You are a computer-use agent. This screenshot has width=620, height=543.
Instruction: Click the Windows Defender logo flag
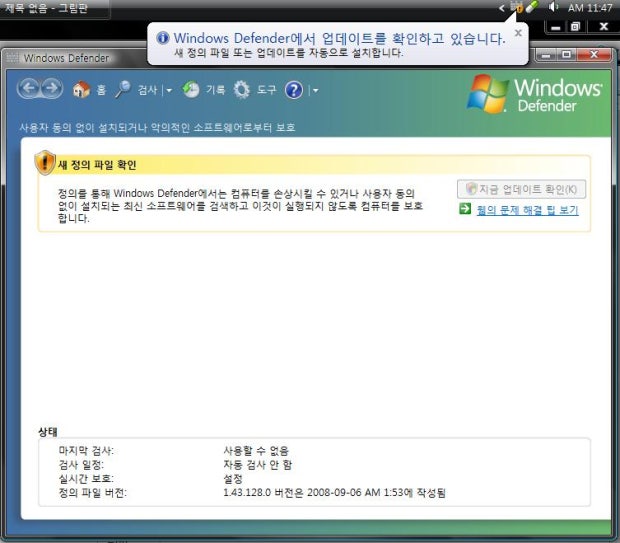(x=487, y=93)
